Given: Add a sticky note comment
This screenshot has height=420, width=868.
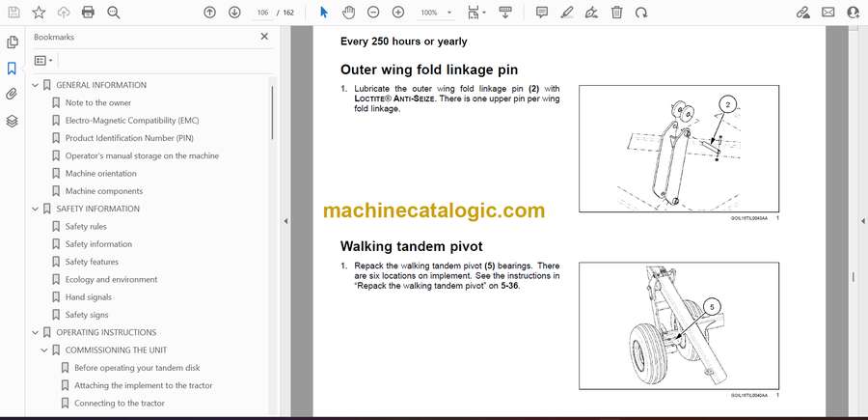Looking at the screenshot, I should click(542, 13).
